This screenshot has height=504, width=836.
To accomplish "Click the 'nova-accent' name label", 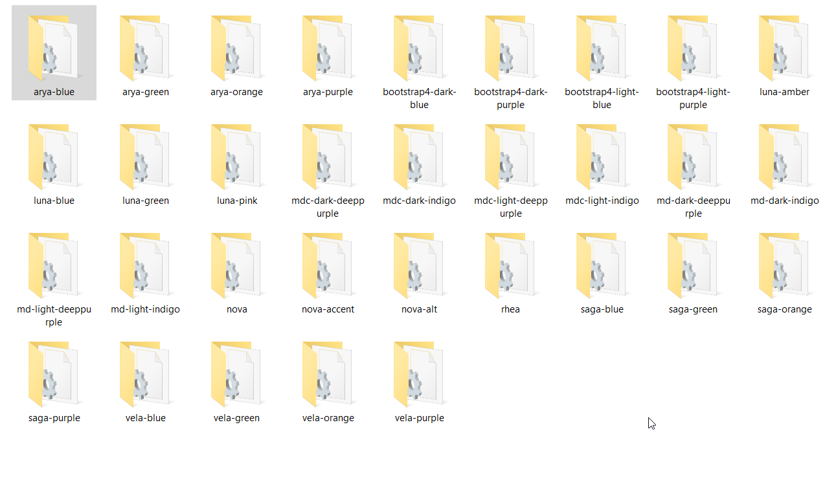I will 328,309.
